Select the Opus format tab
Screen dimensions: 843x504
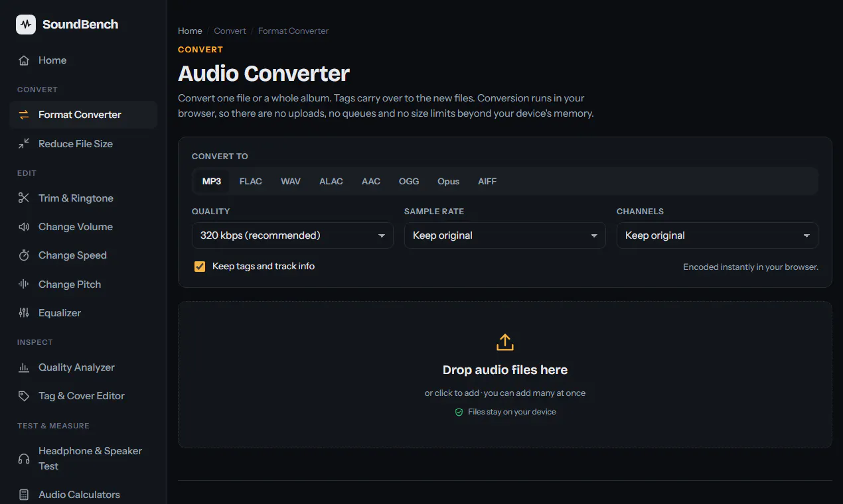pos(449,181)
